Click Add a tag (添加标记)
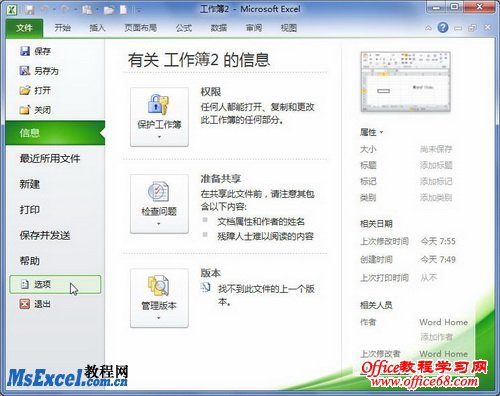This screenshot has height=396, width=500. (x=436, y=181)
